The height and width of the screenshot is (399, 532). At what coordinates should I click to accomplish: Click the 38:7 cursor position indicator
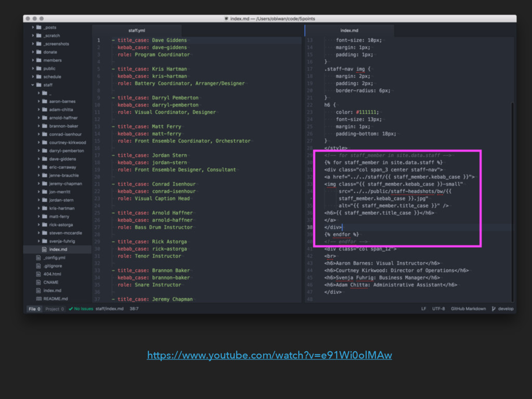pyautogui.click(x=134, y=309)
